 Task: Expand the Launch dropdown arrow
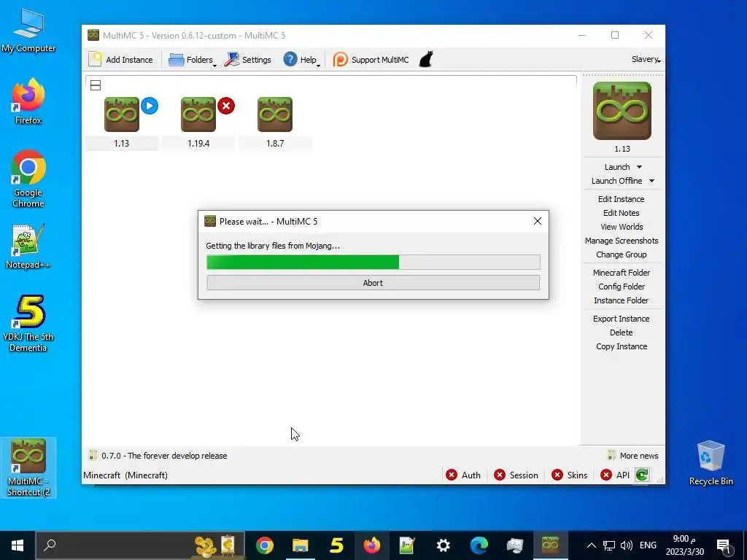tap(639, 167)
